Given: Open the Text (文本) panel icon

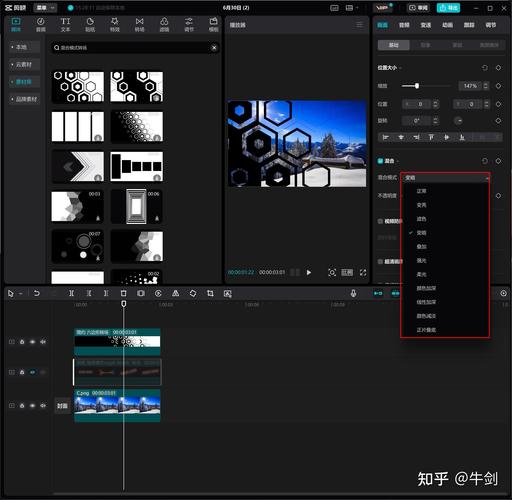Looking at the screenshot, I should (65, 25).
